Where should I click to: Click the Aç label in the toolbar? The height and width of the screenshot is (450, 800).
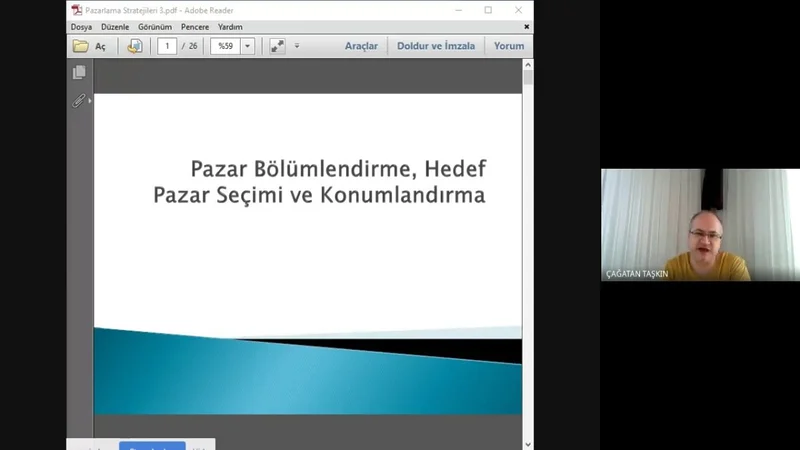click(x=101, y=46)
